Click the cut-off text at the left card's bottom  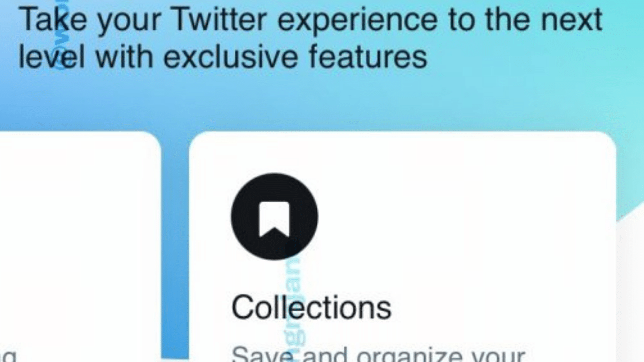coord(9,355)
